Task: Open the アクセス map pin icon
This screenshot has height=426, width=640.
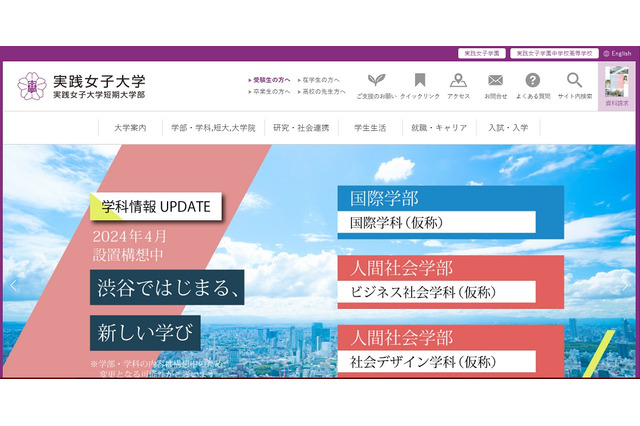Action: pyautogui.click(x=458, y=80)
